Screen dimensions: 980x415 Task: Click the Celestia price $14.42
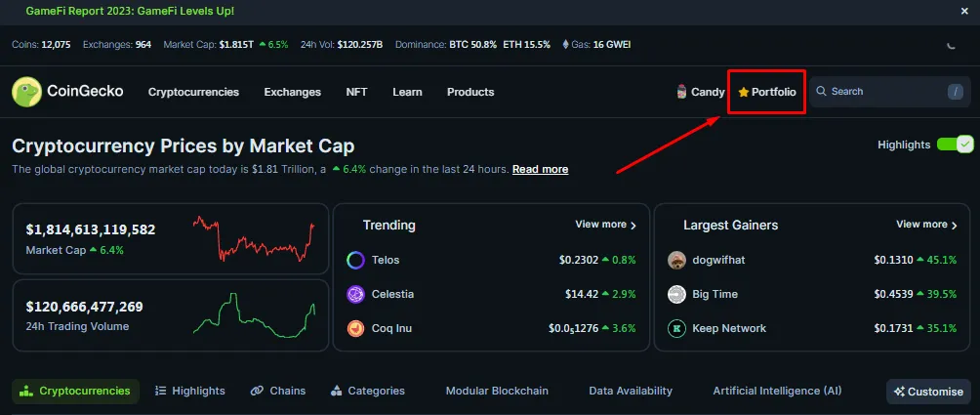point(581,294)
